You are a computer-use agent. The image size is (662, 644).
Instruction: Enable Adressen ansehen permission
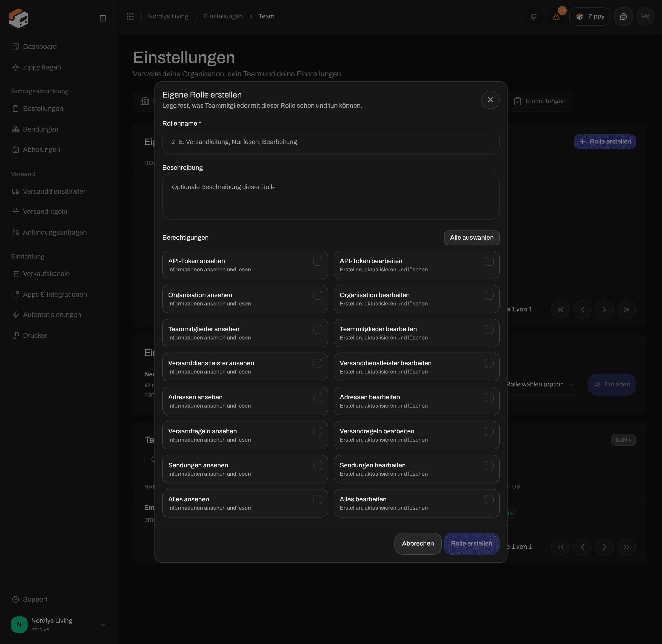(x=317, y=397)
